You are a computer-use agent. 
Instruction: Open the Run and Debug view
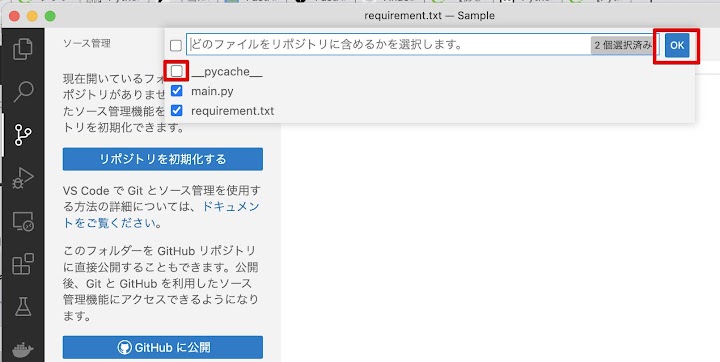23,178
